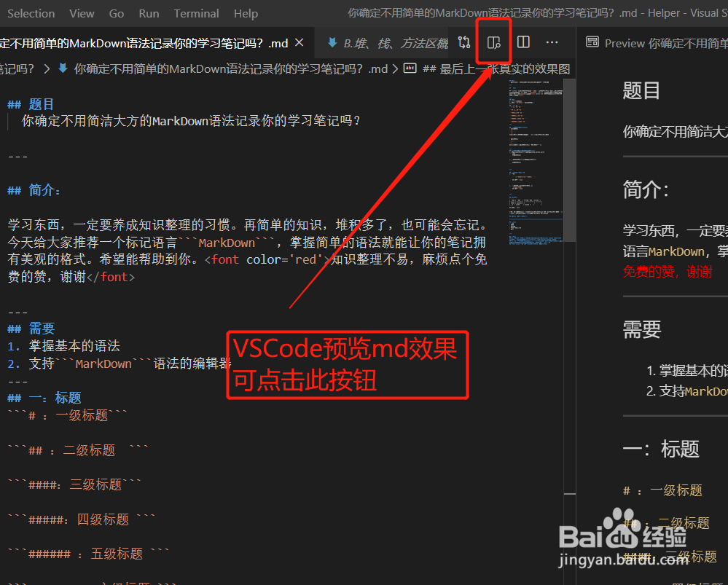The image size is (728, 585).
Task: Expand the breadcrumb chevron after .md
Action: pos(395,69)
